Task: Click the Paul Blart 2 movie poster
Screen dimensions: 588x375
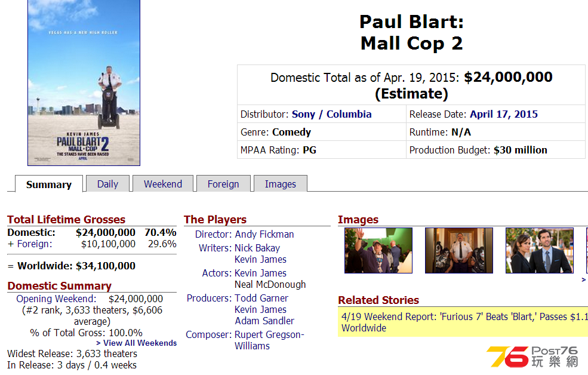Action: (84, 82)
